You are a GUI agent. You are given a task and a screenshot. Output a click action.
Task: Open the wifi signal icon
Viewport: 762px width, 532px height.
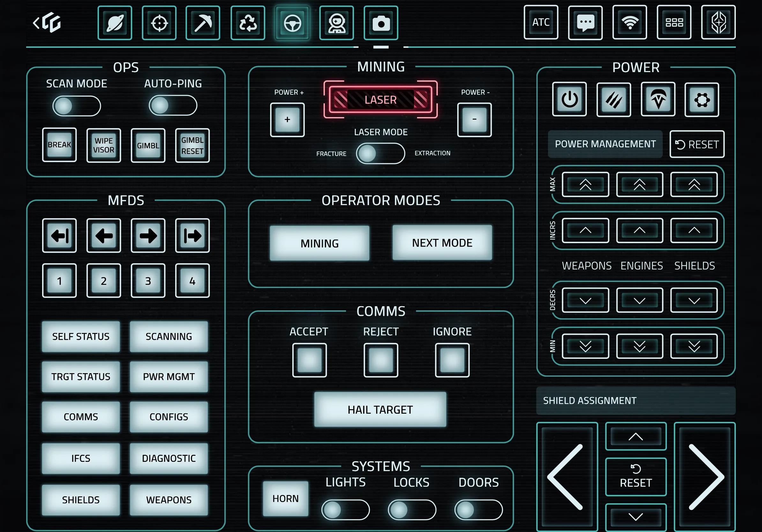(x=629, y=23)
